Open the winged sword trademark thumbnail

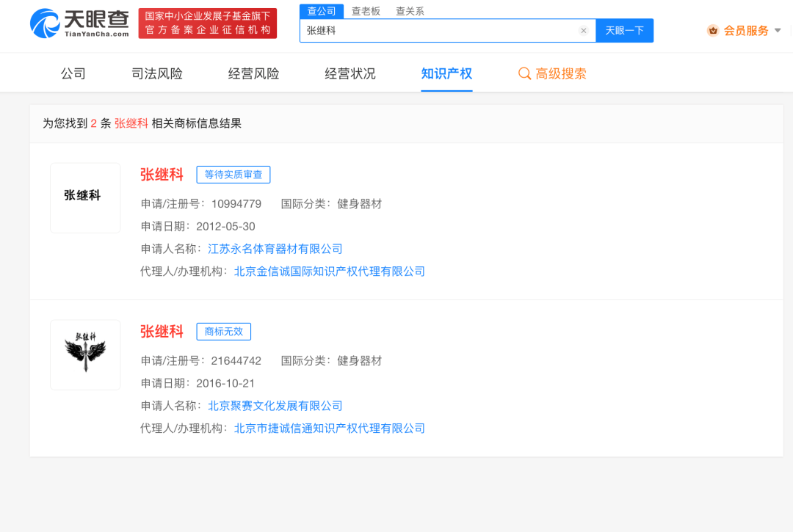[x=85, y=354]
